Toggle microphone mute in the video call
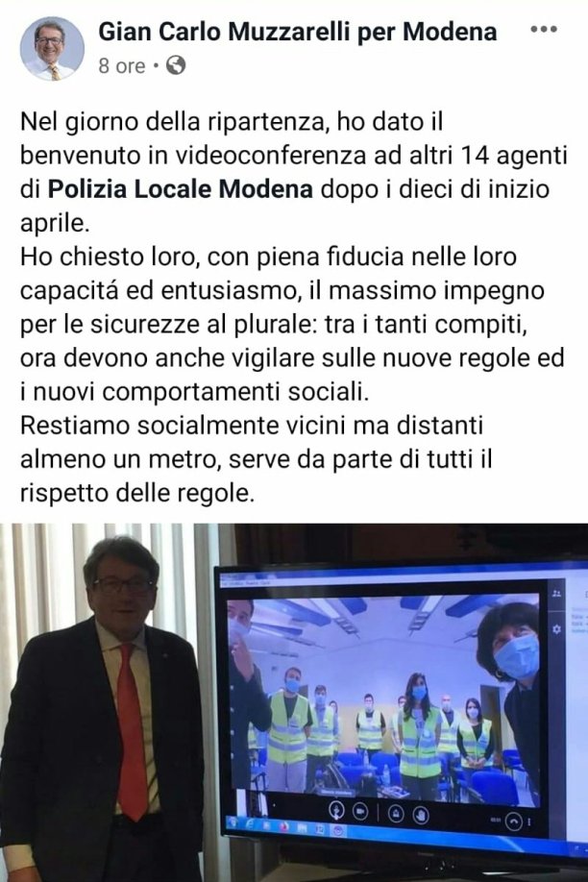The image size is (588, 882). coord(336,811)
